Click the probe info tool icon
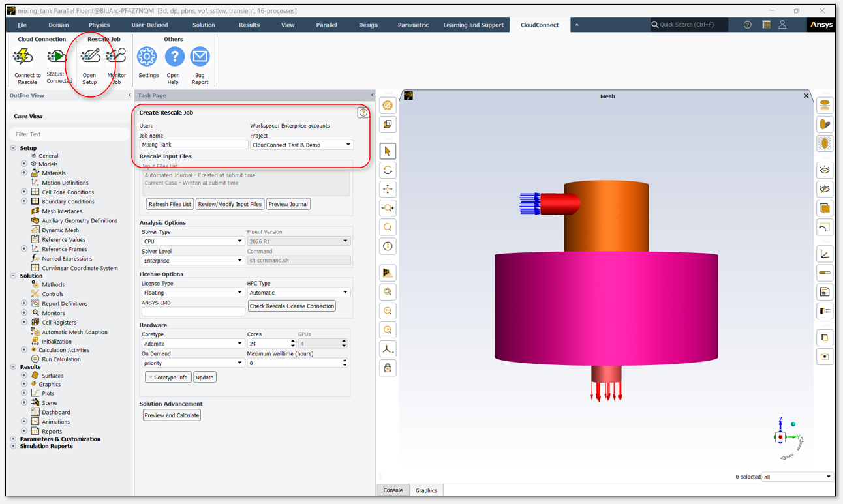 (x=388, y=246)
